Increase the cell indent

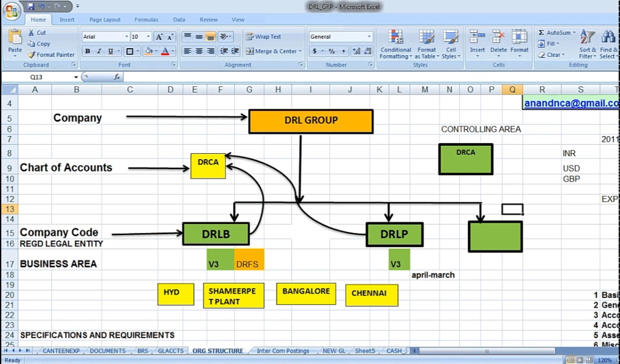(235, 51)
